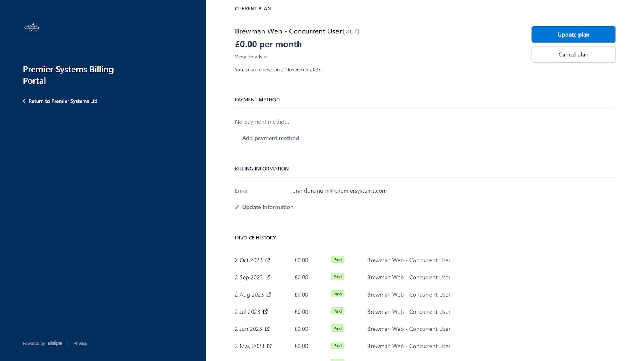Return to Premier Systems Ltd link

click(x=60, y=101)
